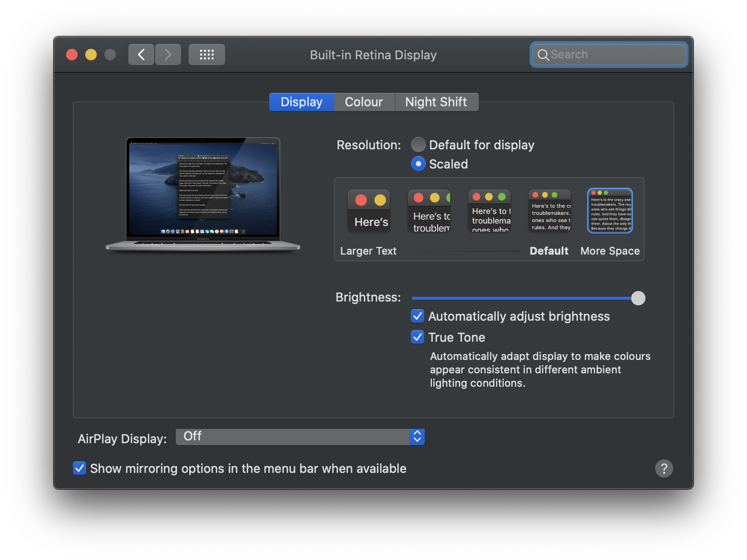This screenshot has width=747, height=560.
Task: Select Default for display radio button
Action: tap(419, 145)
